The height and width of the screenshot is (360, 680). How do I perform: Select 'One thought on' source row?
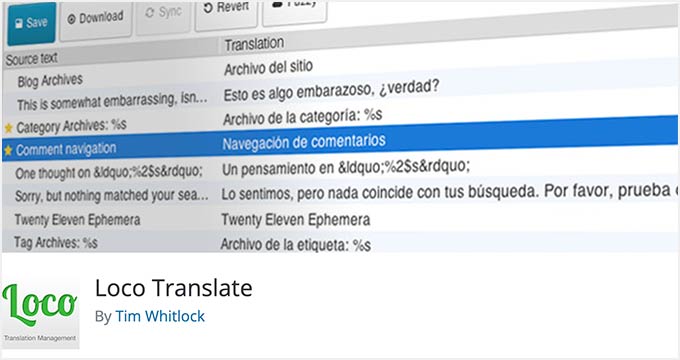point(109,172)
